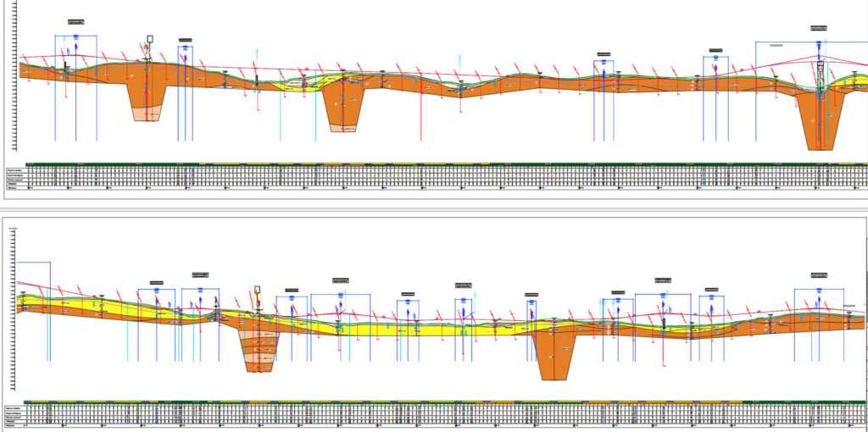This screenshot has height=432, width=868.
Task: Select the white square marker above the bottom profile's layered pit
Action: click(257, 289)
